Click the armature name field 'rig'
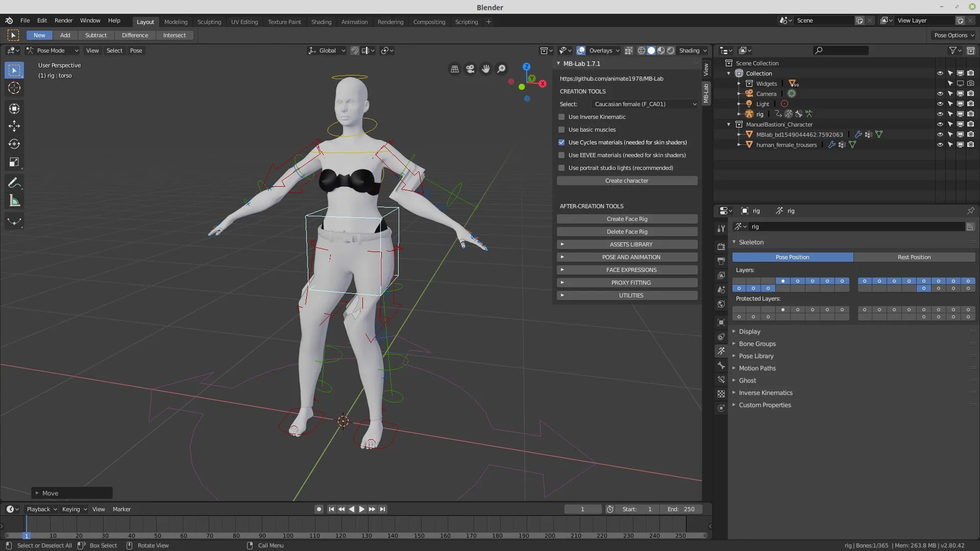 coord(857,227)
